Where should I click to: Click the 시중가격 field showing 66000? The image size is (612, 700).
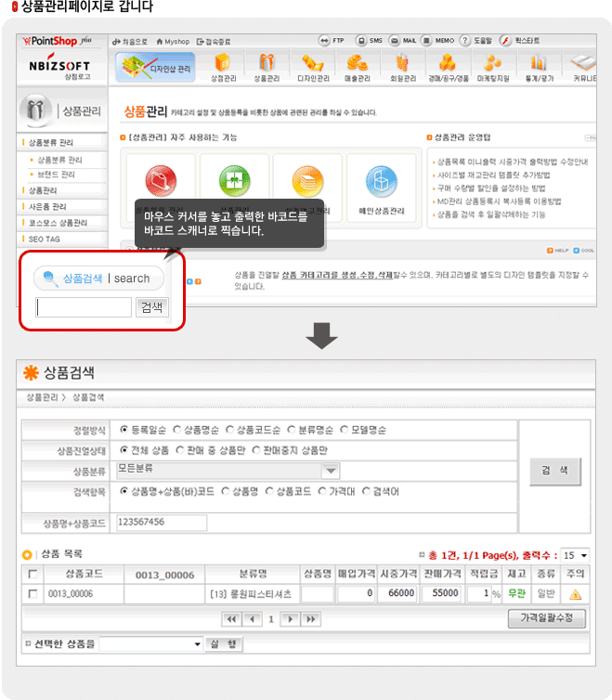(398, 594)
